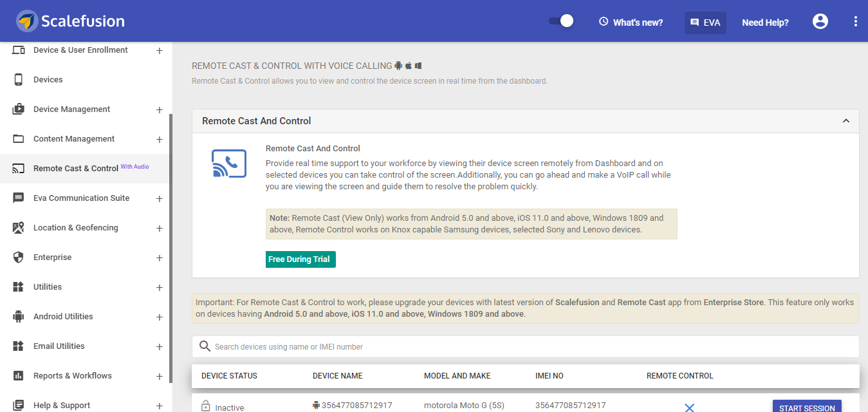Click the Utilities widgets icon
Viewport: 868px width, 412px height.
point(19,287)
